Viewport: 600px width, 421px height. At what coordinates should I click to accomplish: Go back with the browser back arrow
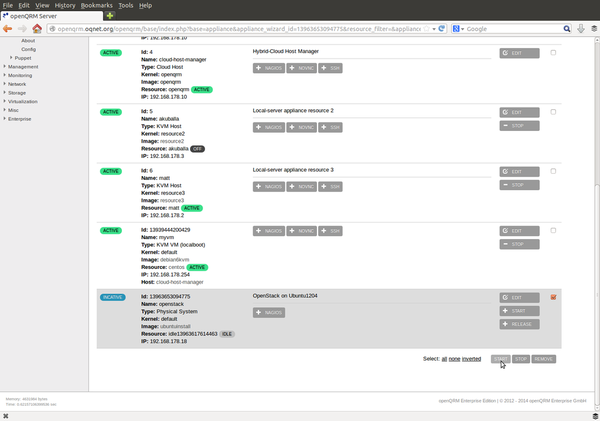(x=7, y=29)
